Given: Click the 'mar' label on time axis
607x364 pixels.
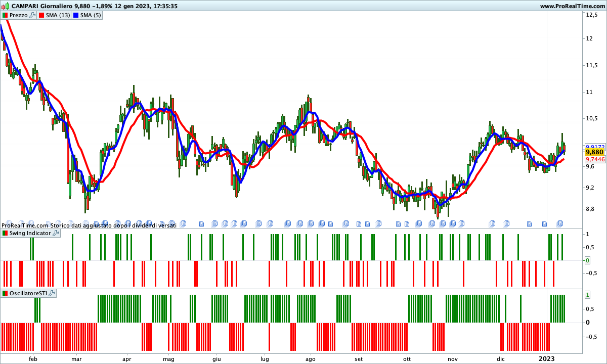Looking at the screenshot, I should (76, 359).
